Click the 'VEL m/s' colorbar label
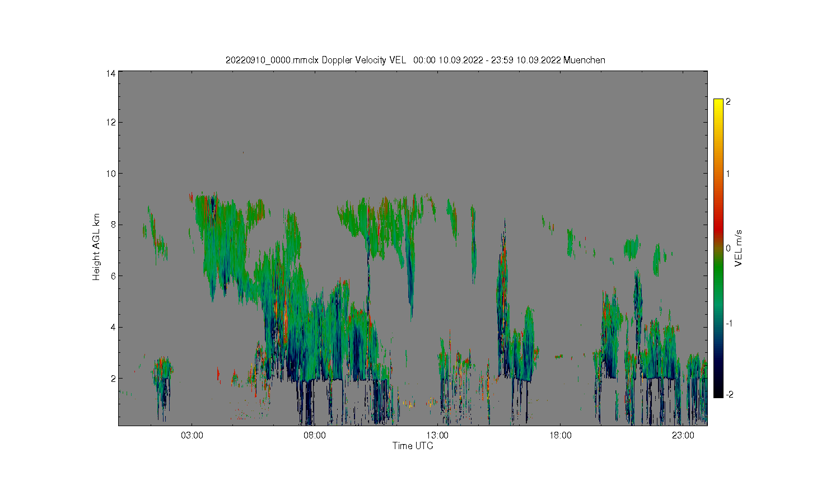 [739, 248]
